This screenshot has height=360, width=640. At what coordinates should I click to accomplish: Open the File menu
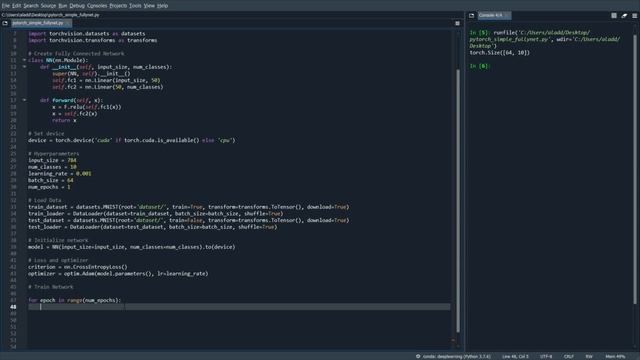tap(5, 6)
